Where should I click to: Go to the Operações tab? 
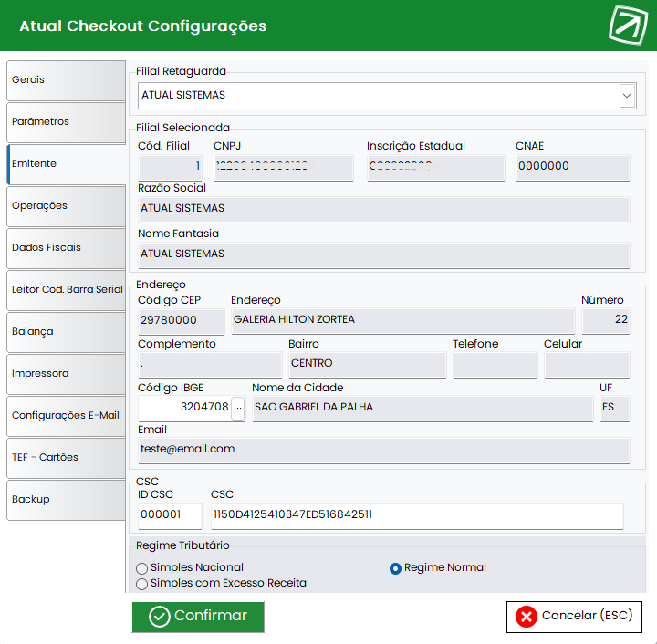(67, 206)
